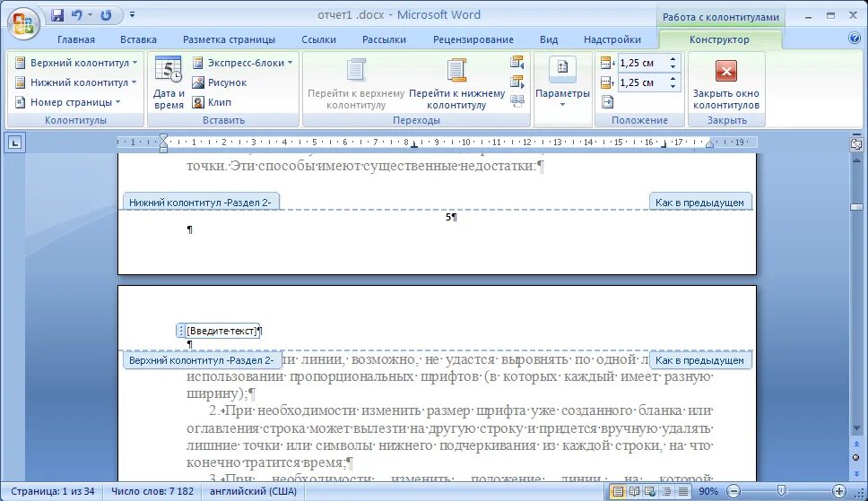Open the Параметры dropdown

pyautogui.click(x=562, y=83)
